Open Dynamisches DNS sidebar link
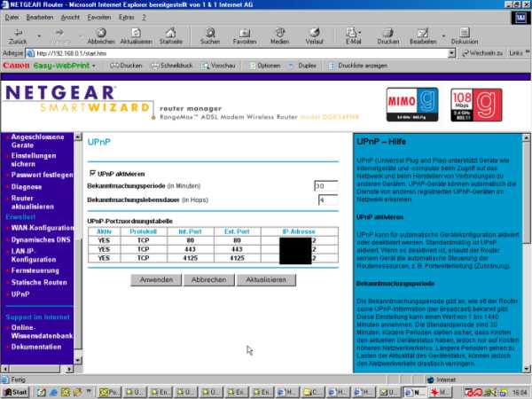 [41, 240]
